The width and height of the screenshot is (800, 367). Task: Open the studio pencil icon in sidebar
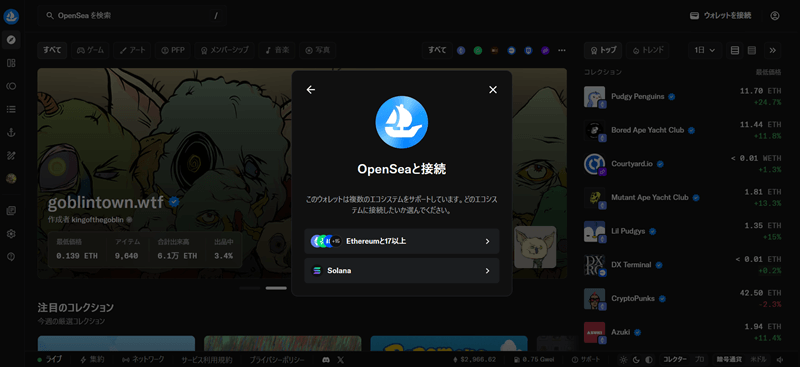coord(11,156)
